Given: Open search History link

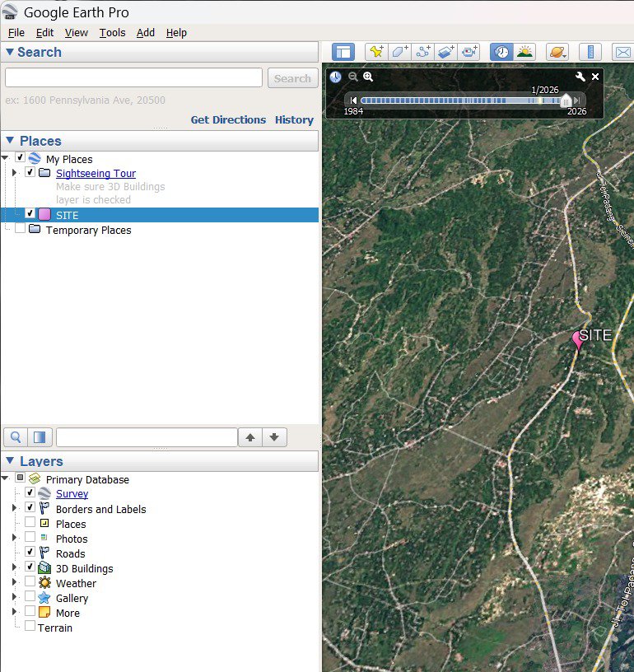Looking at the screenshot, I should [294, 119].
